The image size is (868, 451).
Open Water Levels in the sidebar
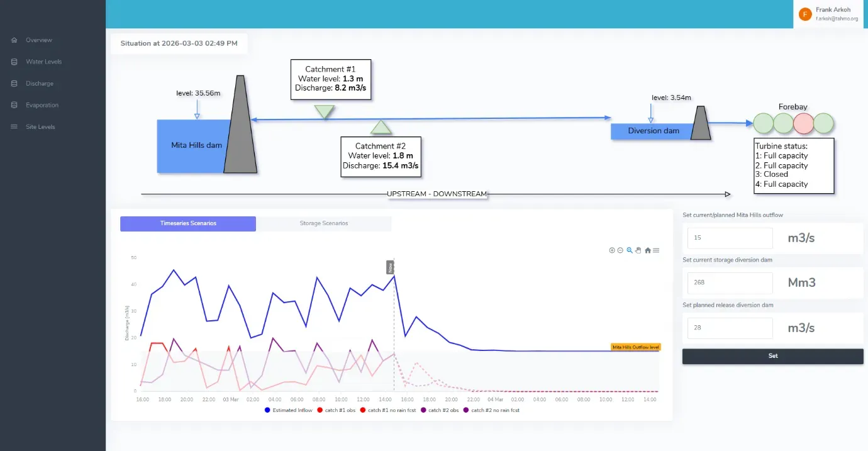pos(43,62)
